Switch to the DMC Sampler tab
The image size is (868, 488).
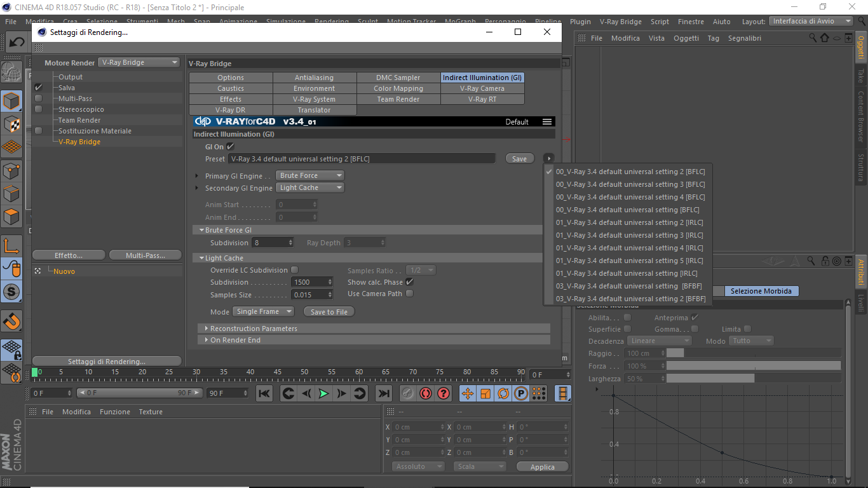398,78
